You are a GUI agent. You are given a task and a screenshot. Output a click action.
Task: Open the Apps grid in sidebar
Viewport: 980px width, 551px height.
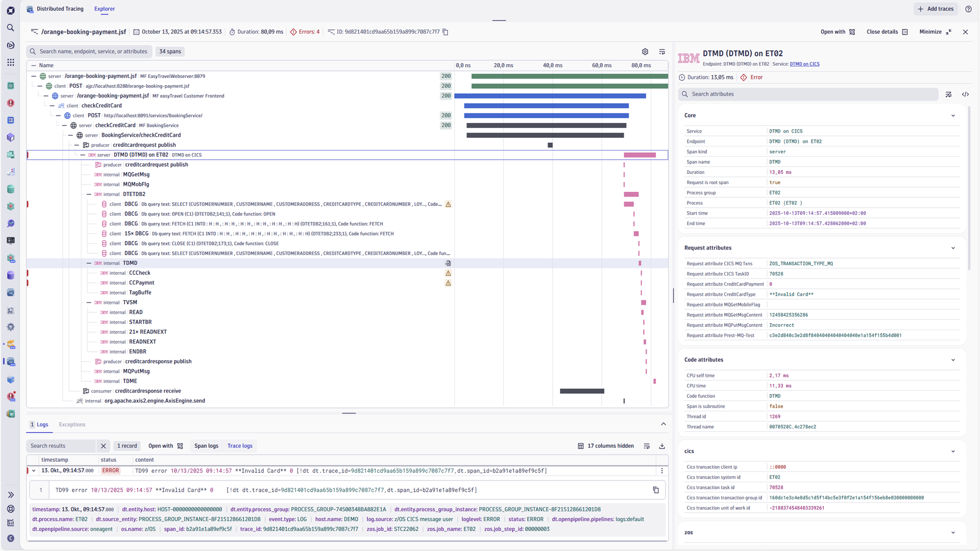coord(11,62)
